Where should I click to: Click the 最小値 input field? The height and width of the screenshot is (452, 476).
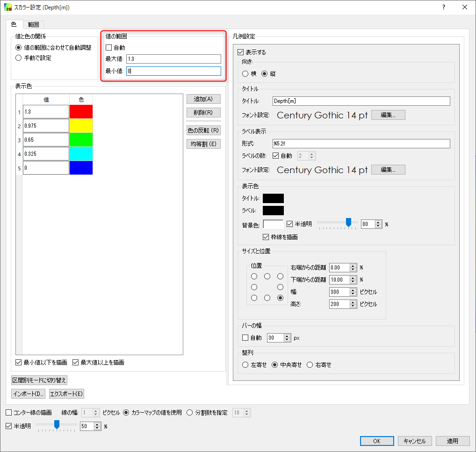coord(173,71)
